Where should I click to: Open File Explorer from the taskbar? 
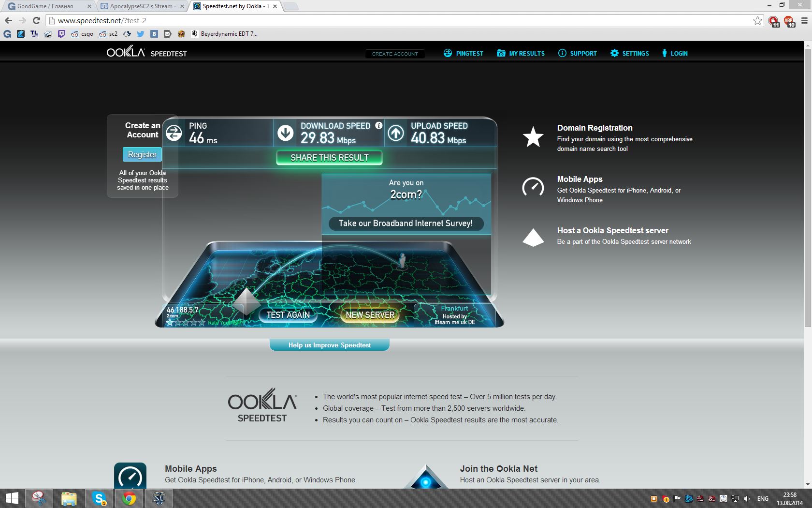pos(69,498)
